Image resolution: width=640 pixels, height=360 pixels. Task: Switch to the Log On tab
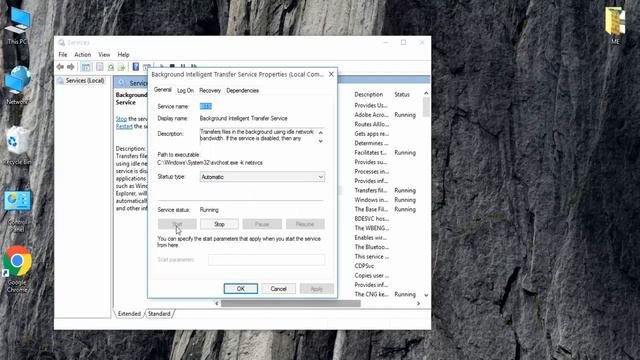click(x=185, y=90)
